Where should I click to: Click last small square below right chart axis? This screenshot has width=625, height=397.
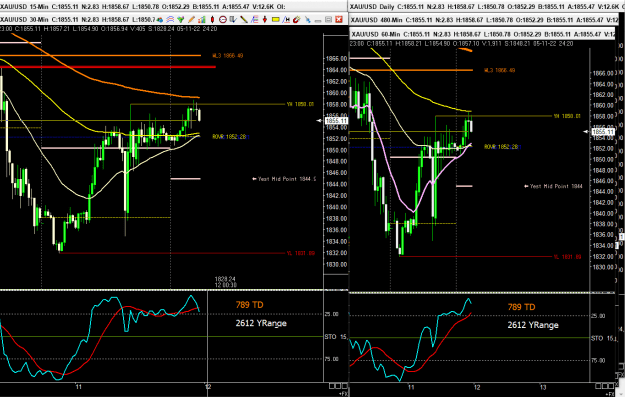[611, 386]
